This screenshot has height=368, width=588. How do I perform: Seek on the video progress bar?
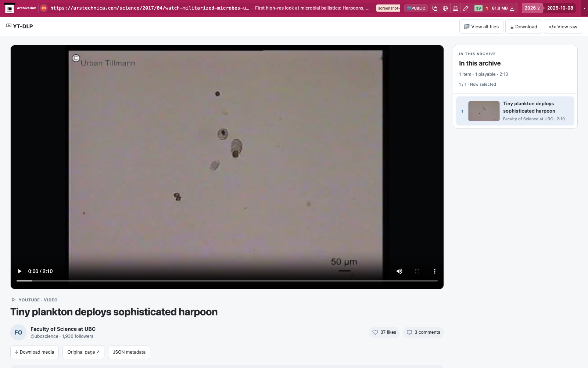(227, 281)
